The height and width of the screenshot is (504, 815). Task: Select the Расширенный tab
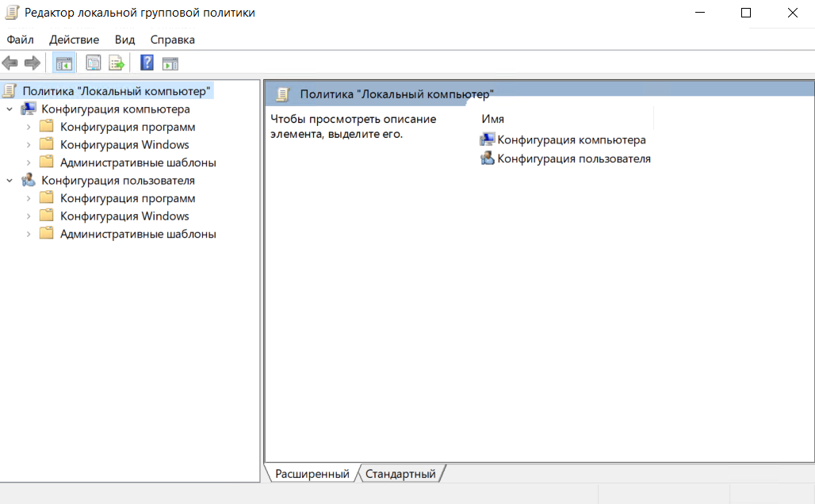[312, 474]
